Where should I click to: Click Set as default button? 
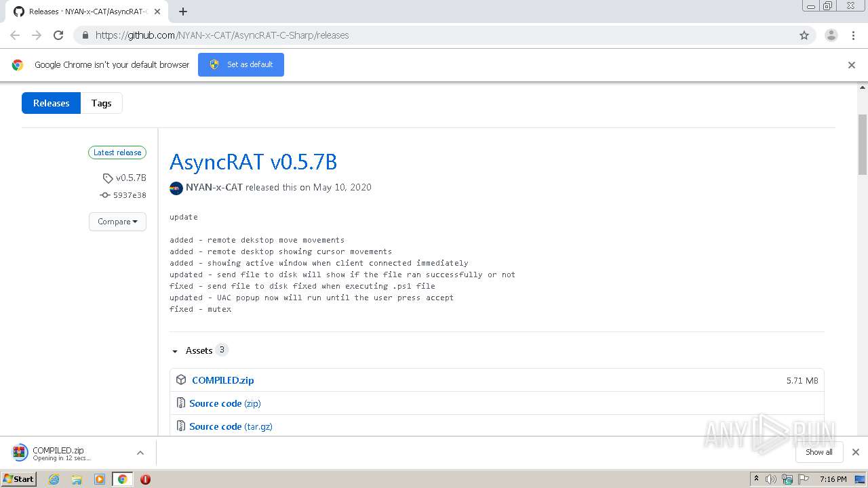tap(241, 64)
